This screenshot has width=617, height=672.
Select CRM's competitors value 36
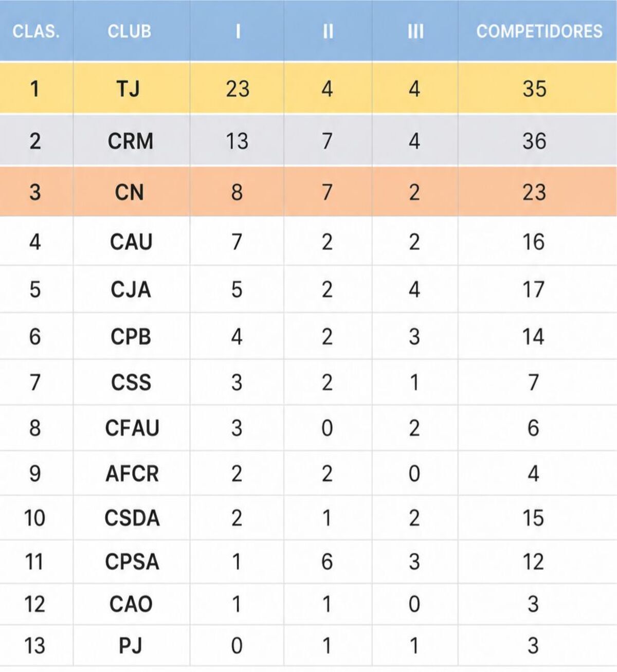coord(534,141)
